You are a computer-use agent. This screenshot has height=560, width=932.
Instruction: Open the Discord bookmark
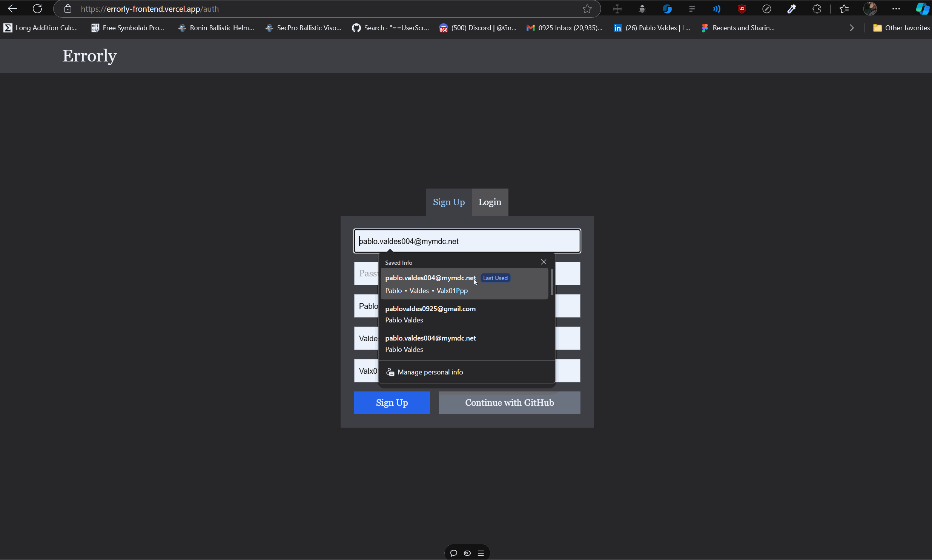coord(478,28)
